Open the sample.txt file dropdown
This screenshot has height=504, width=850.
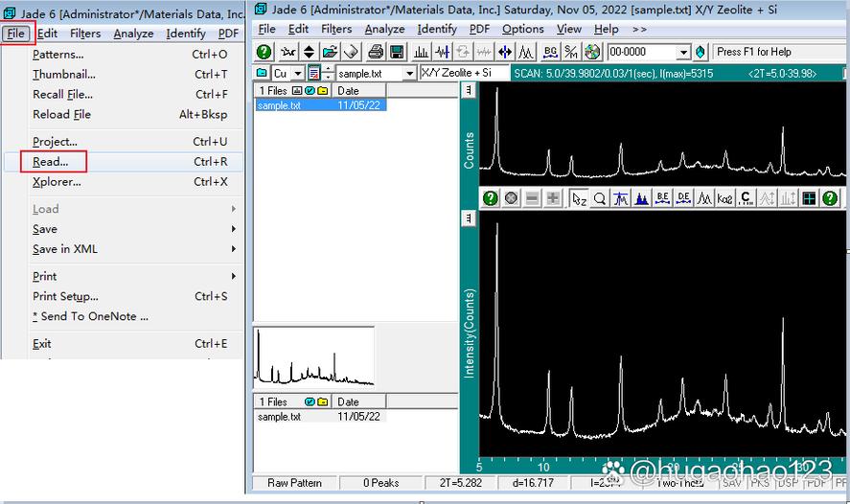click(x=410, y=73)
